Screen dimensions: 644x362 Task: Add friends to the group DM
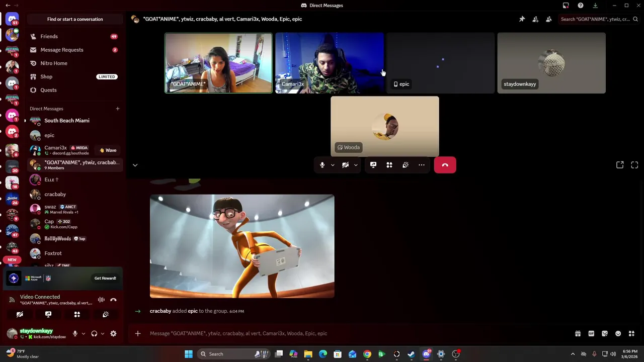(x=535, y=19)
